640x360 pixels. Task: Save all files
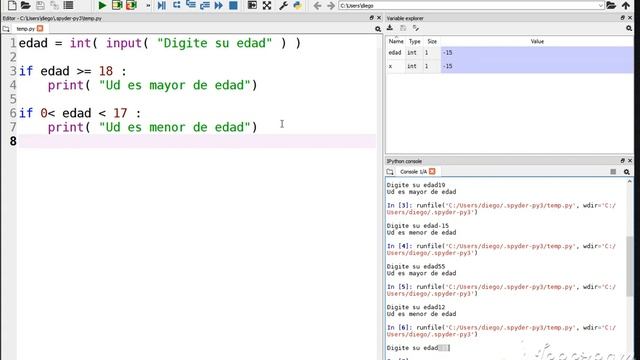[x=54, y=5]
